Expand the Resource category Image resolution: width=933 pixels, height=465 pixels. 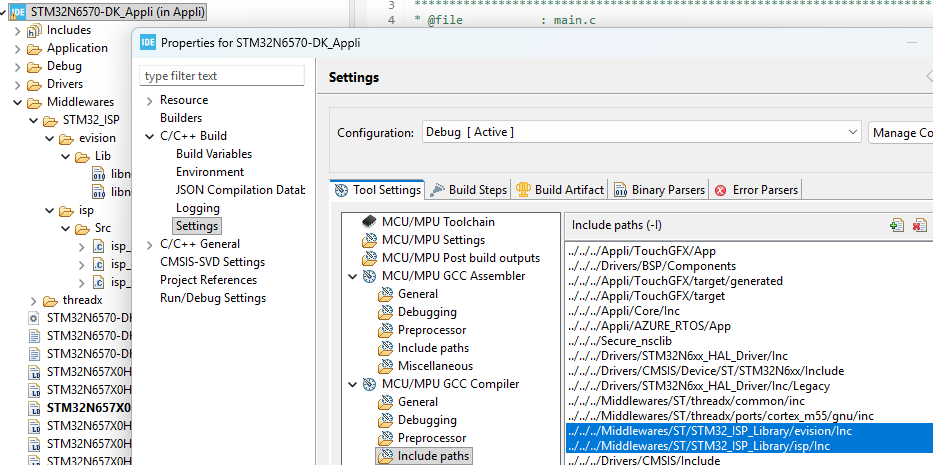pyautogui.click(x=149, y=100)
